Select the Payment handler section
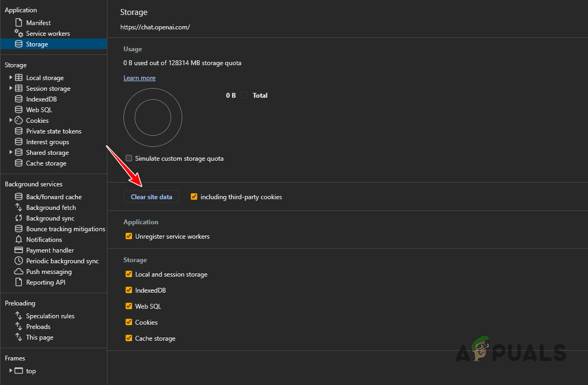 pos(19,250)
